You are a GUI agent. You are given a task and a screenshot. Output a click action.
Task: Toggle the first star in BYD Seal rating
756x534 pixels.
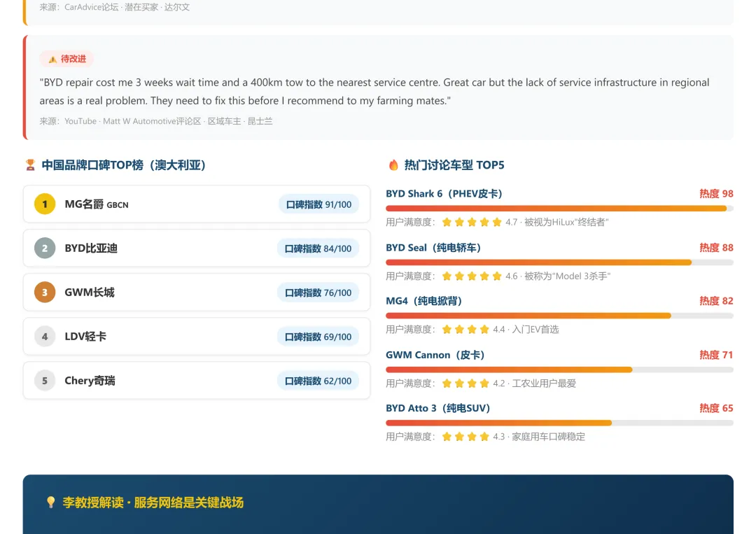pos(446,276)
